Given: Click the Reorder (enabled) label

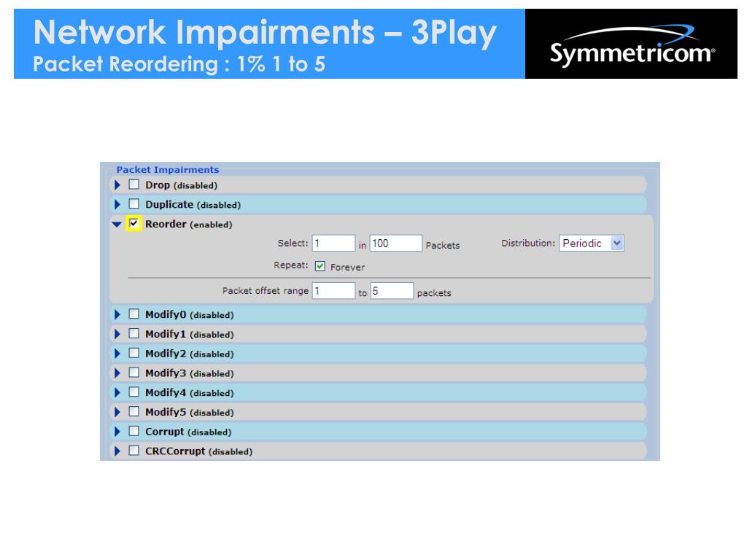Looking at the screenshot, I should pos(189,224).
